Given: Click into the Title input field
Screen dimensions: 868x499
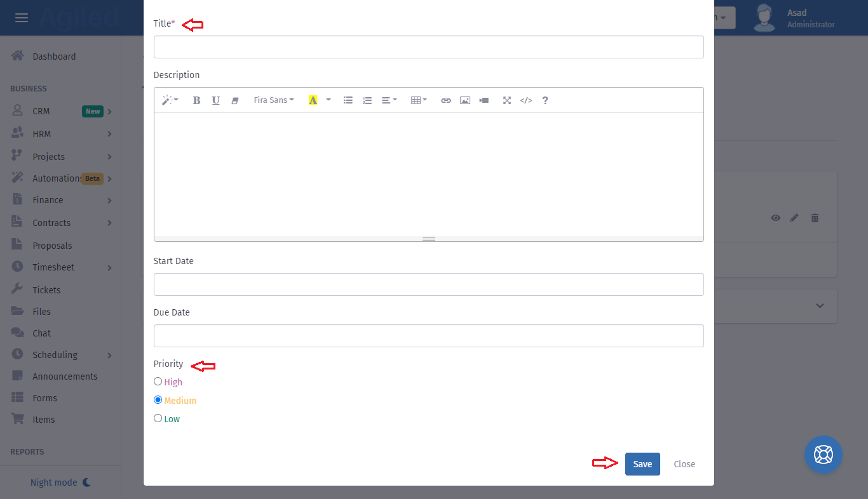Looking at the screenshot, I should coord(428,47).
